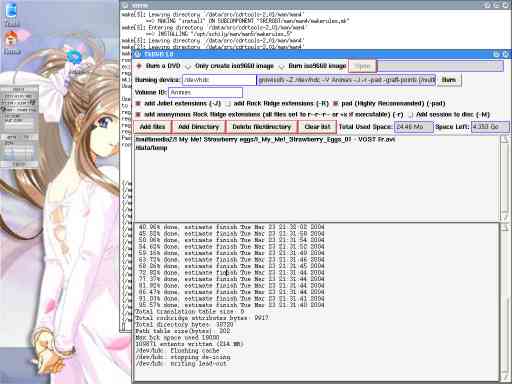Click the xterm window titlebar menu icon
Viewport: 512px width, 384px height.
point(125,5)
